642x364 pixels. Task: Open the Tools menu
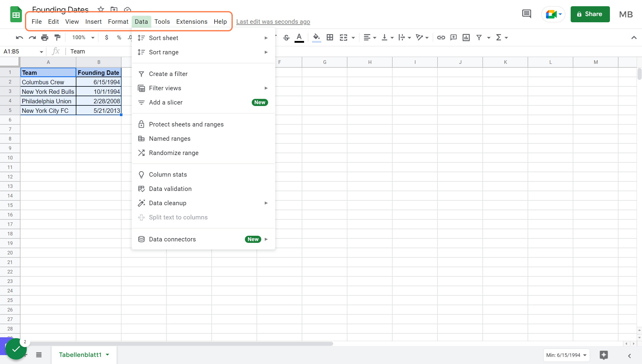click(x=162, y=22)
